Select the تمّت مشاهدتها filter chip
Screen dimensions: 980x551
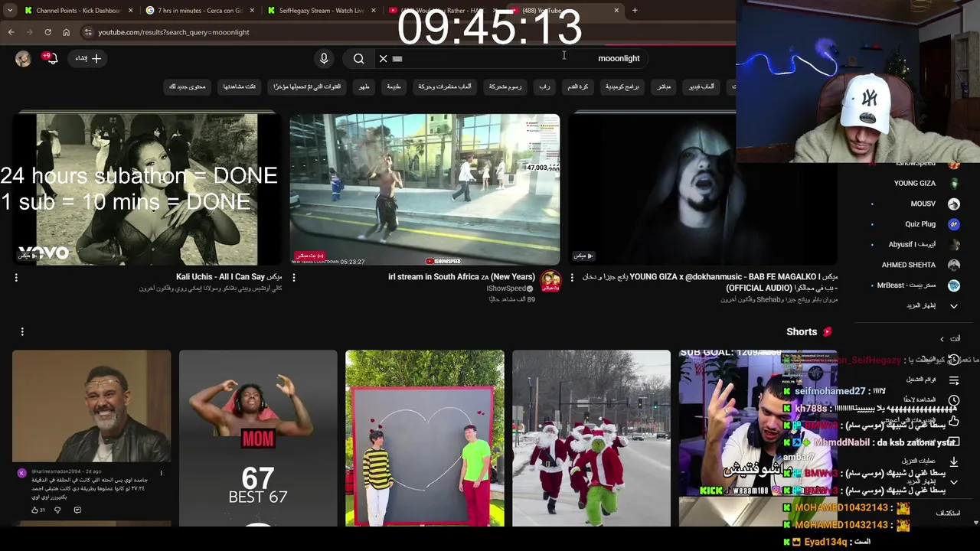[x=240, y=86]
